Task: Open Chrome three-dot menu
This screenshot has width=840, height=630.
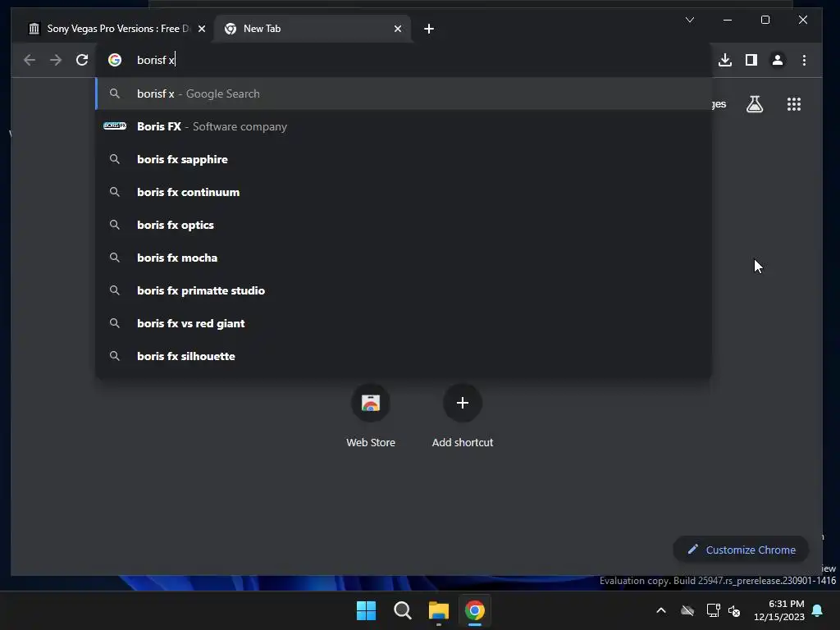Action: (x=804, y=60)
